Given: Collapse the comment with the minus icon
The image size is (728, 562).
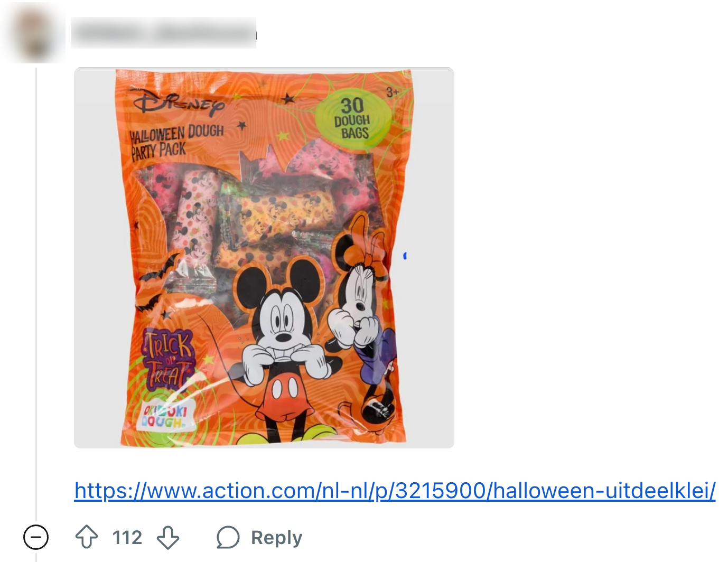Looking at the screenshot, I should tap(36, 538).
